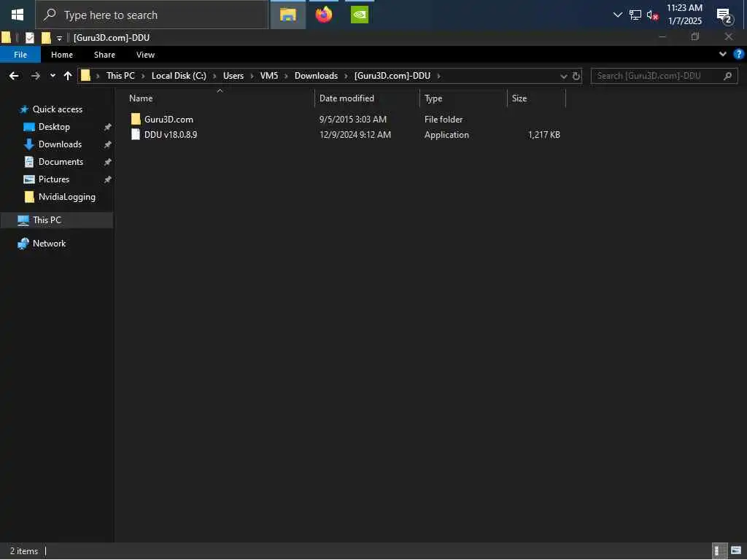Click New folder icon in title bar
This screenshot has width=747, height=560.
tap(46, 38)
